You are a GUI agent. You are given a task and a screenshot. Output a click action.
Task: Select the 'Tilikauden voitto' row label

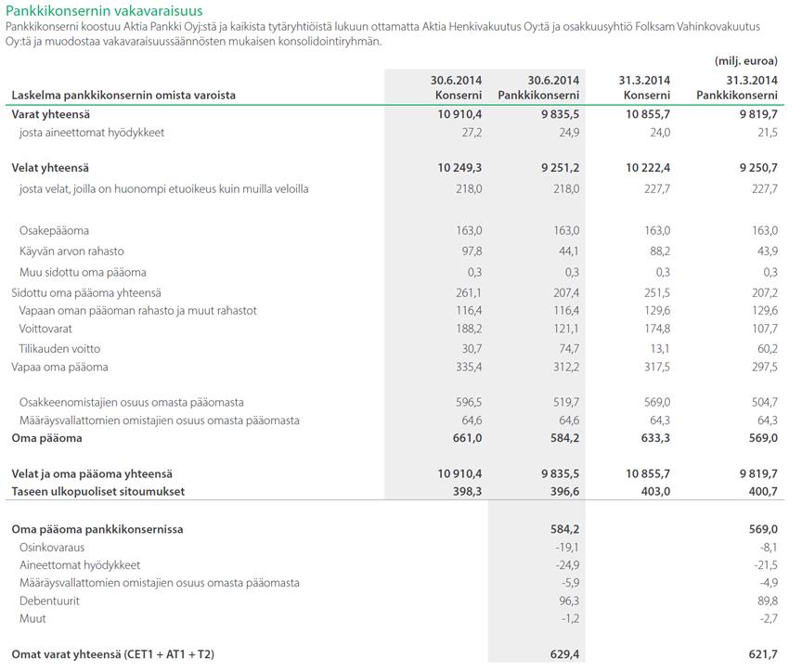pyautogui.click(x=59, y=349)
